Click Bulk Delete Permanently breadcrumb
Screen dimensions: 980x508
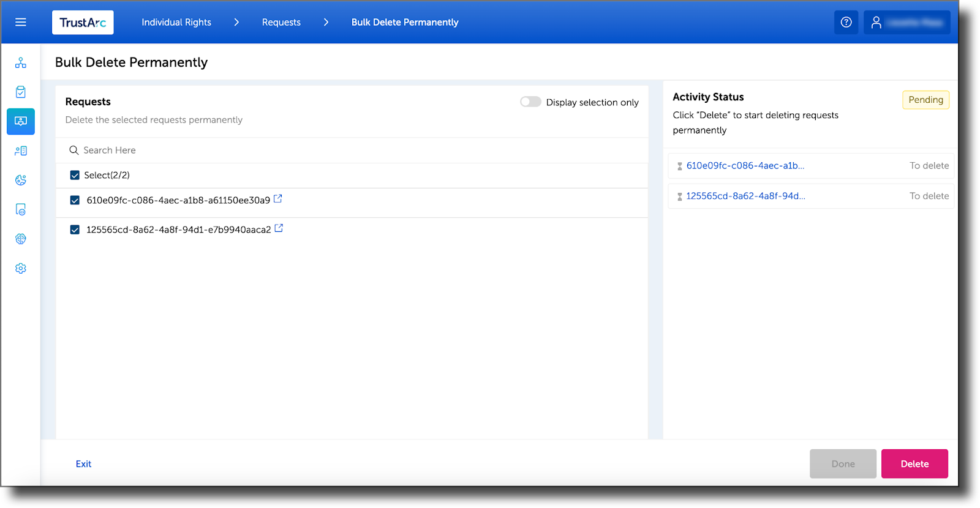405,22
